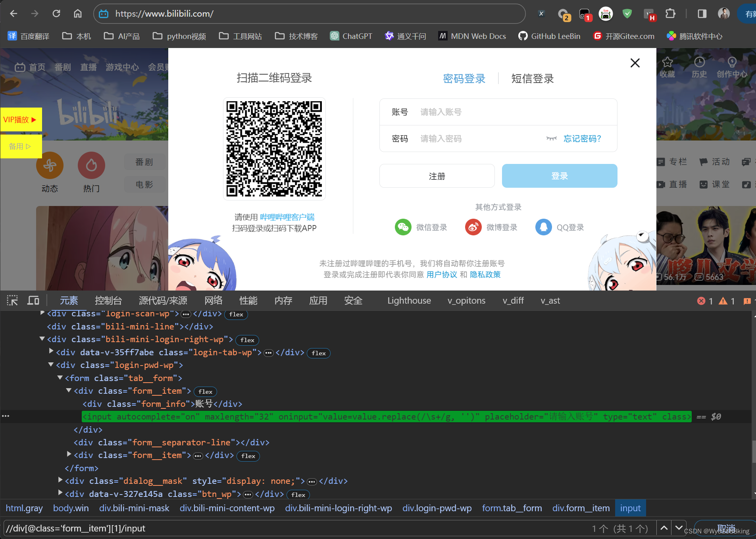
Task: Open 开源Gitee.com bookmark
Action: [623, 36]
